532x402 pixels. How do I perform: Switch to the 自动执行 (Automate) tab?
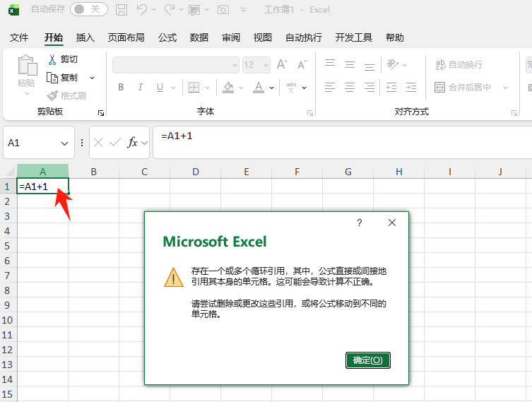point(304,37)
